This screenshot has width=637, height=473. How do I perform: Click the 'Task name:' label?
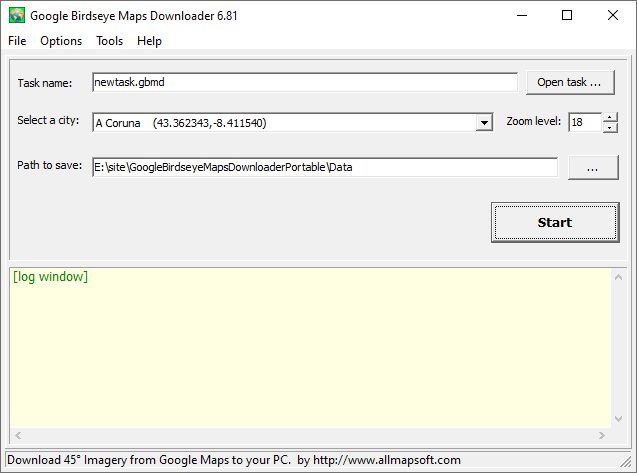click(45, 83)
